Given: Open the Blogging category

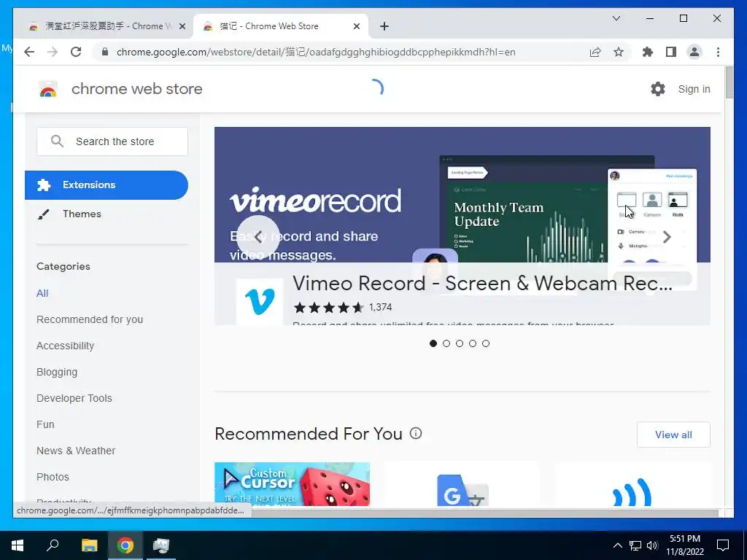Looking at the screenshot, I should [x=57, y=372].
